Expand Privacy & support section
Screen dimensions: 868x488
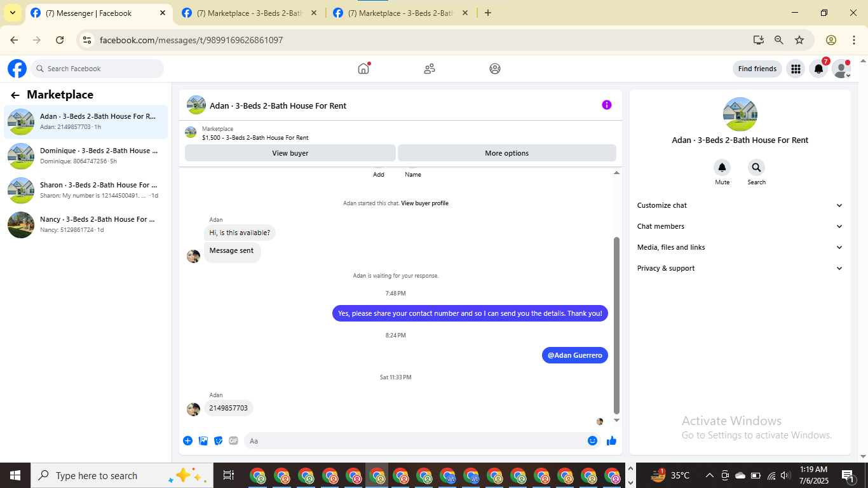(740, 268)
